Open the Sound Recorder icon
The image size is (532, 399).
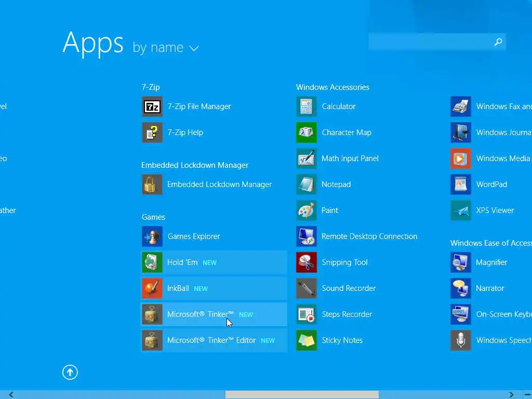[307, 288]
